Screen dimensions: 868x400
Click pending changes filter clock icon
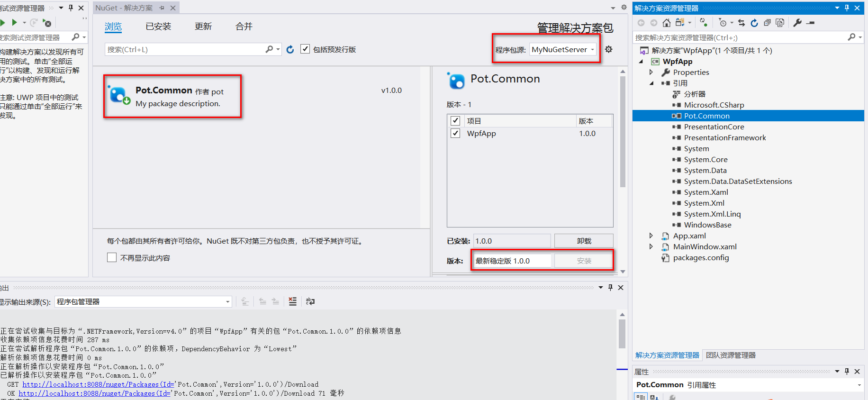[723, 23]
